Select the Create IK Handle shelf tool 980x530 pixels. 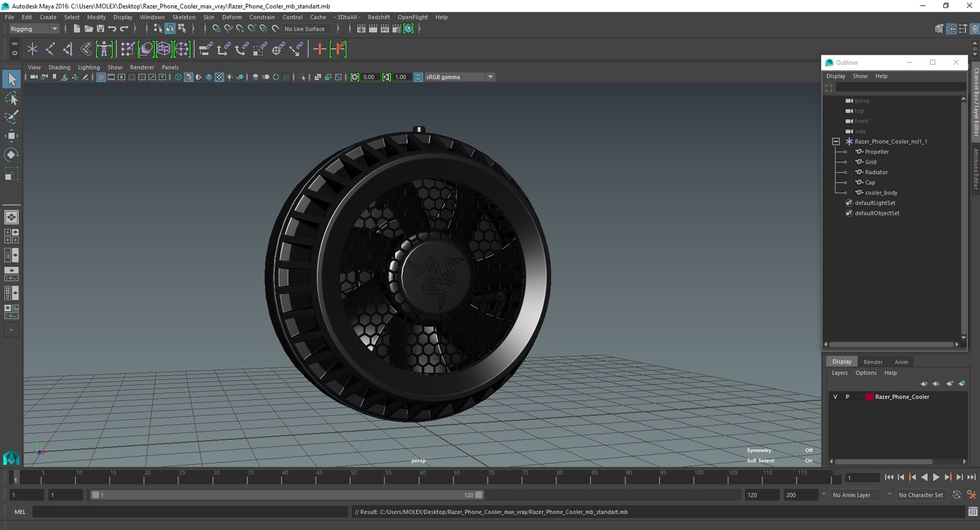point(68,49)
